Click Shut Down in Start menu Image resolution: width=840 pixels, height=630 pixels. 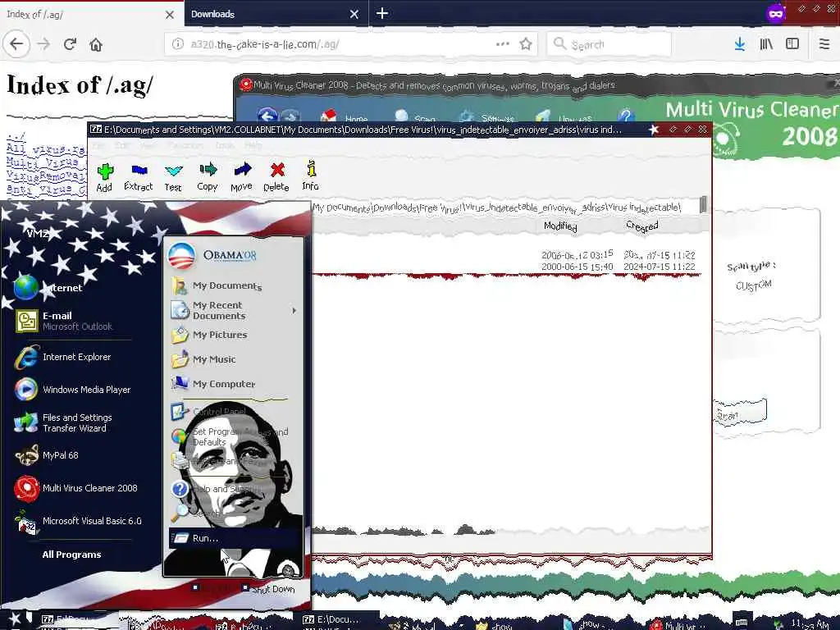[268, 589]
